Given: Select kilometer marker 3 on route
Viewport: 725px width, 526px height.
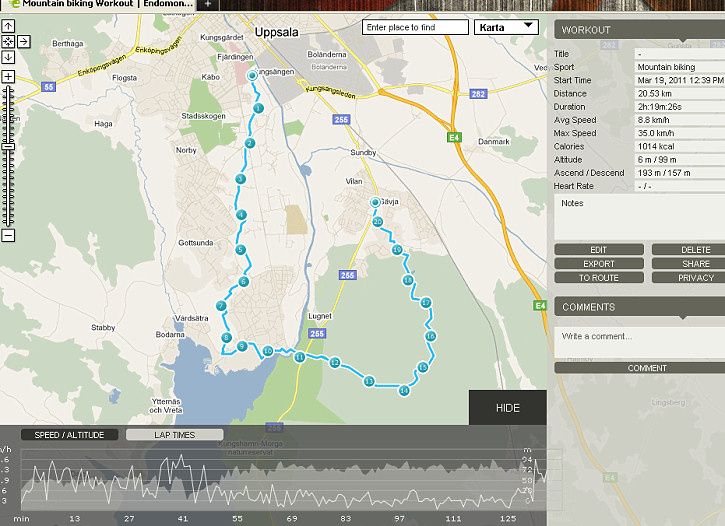Looking at the screenshot, I should 240,179.
